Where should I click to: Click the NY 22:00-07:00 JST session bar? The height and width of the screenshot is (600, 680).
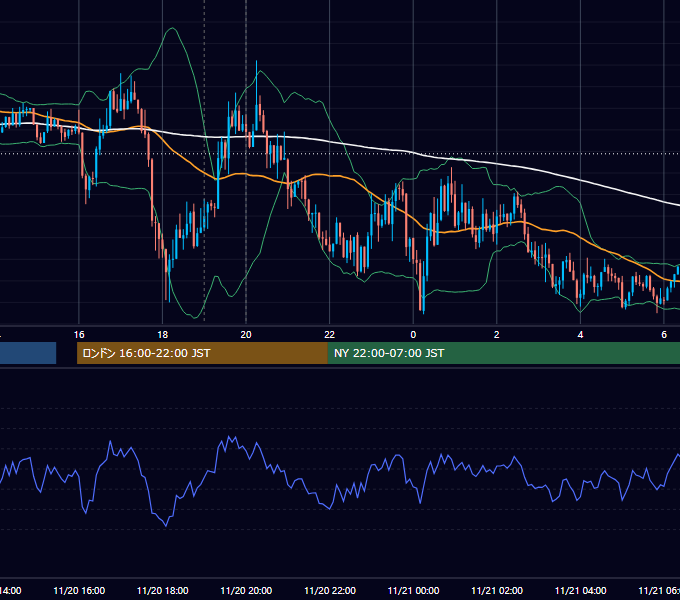coord(503,353)
